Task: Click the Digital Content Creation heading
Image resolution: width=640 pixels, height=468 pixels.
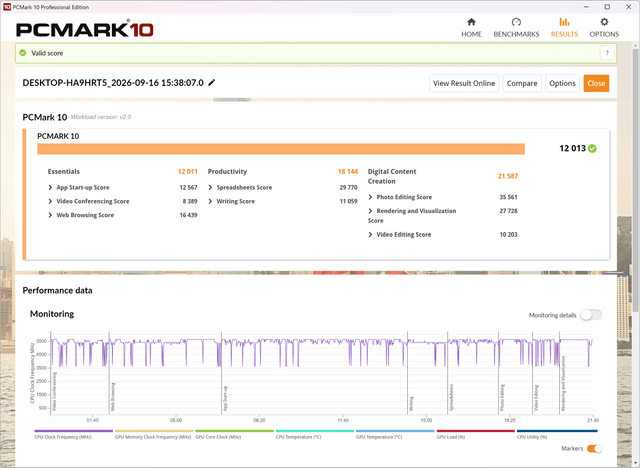Action: [392, 176]
